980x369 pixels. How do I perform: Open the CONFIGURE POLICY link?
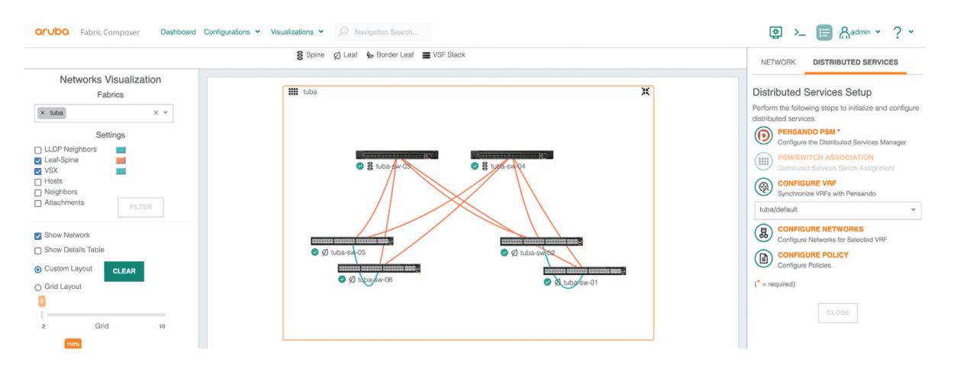click(813, 255)
